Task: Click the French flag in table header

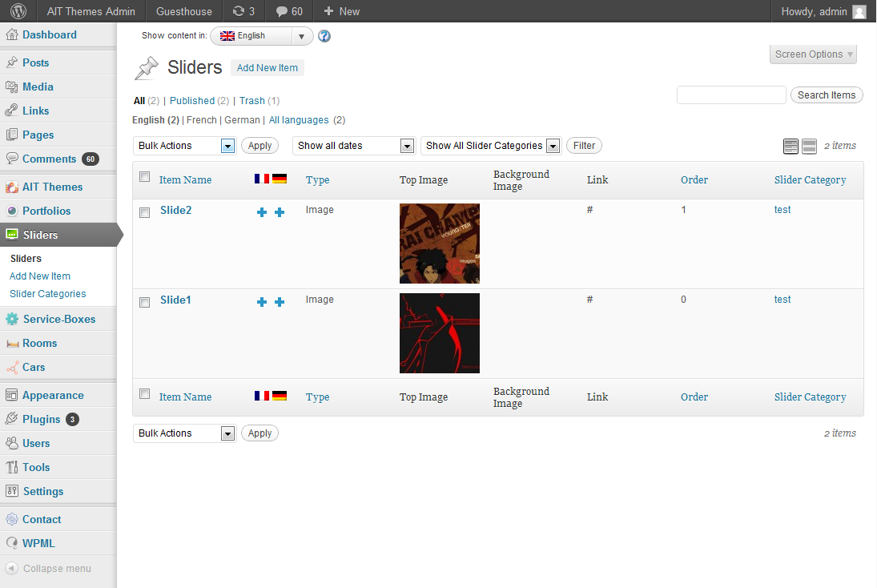Action: (x=262, y=179)
